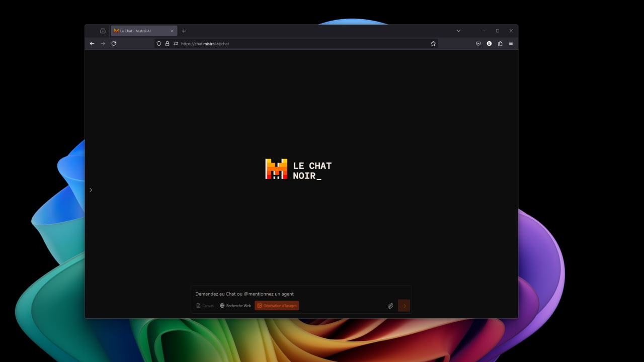The height and width of the screenshot is (362, 644).
Task: Click the send arrow button
Action: tap(404, 306)
